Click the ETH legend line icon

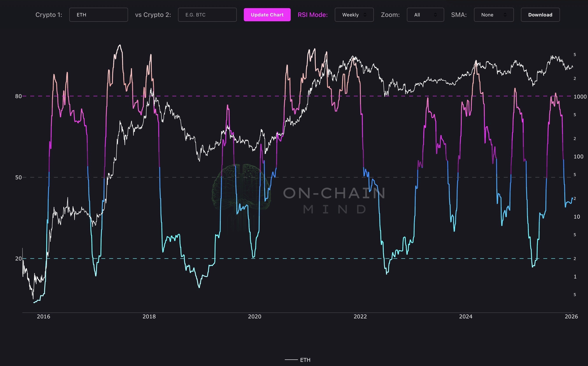[x=291, y=360]
